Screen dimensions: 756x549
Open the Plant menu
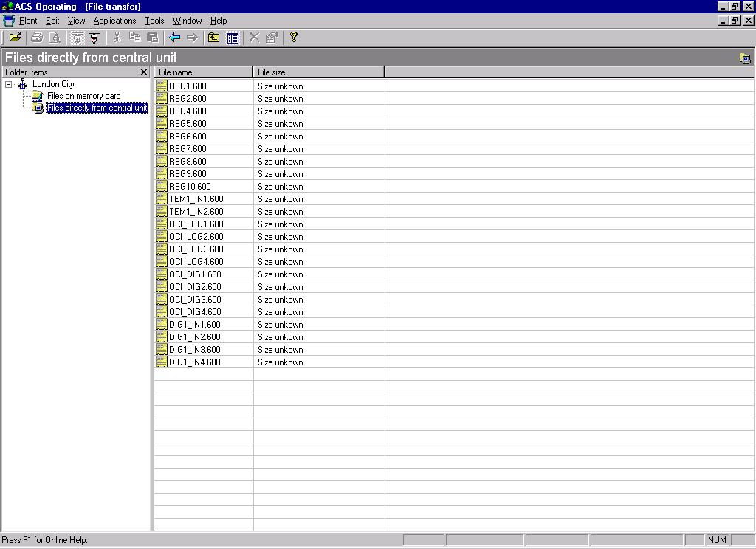pos(28,21)
